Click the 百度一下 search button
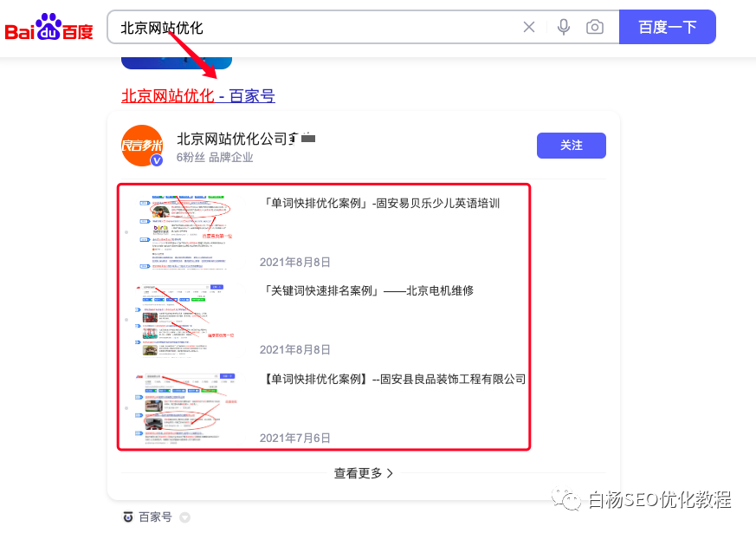This screenshot has width=756, height=533. (x=668, y=27)
